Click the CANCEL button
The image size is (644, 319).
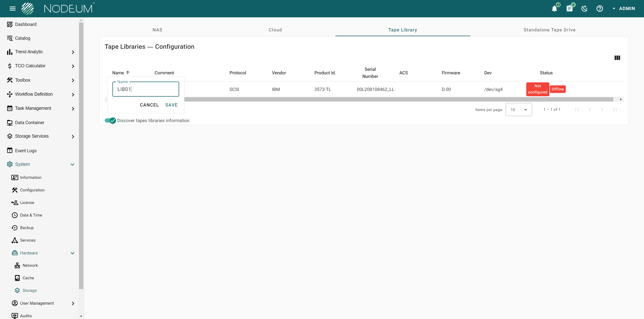point(149,105)
